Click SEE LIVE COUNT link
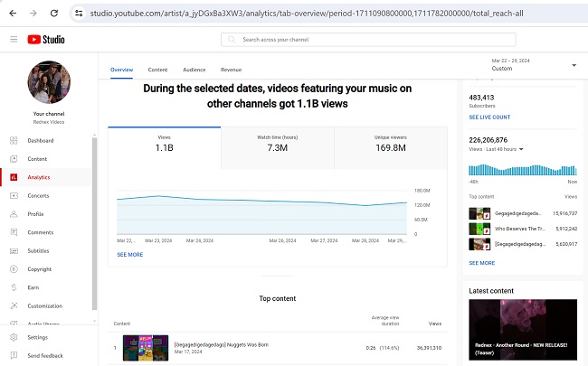The image size is (588, 366). pos(489,117)
